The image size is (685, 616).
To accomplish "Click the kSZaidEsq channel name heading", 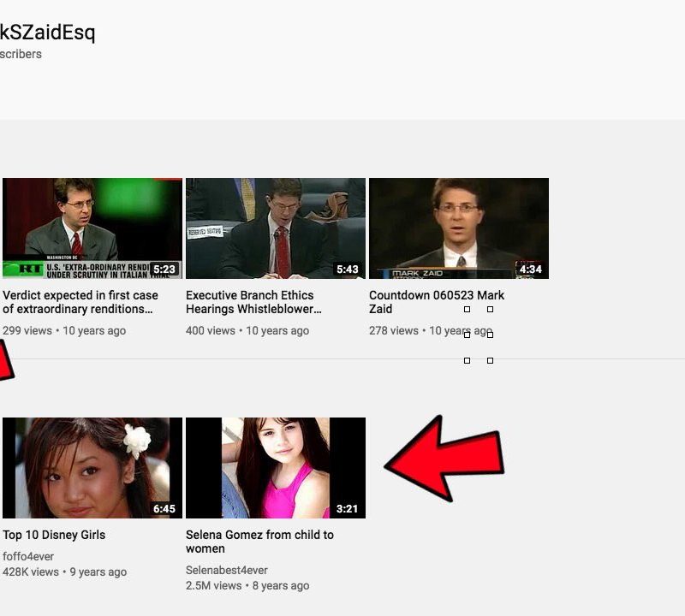I will [x=47, y=33].
